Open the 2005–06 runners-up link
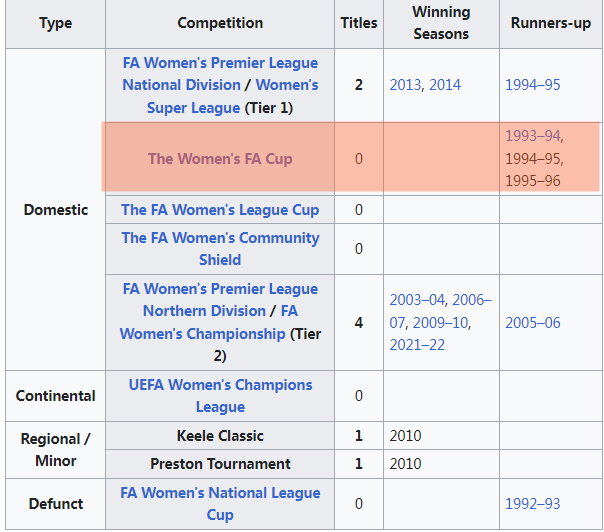The width and height of the screenshot is (604, 532). (532, 323)
